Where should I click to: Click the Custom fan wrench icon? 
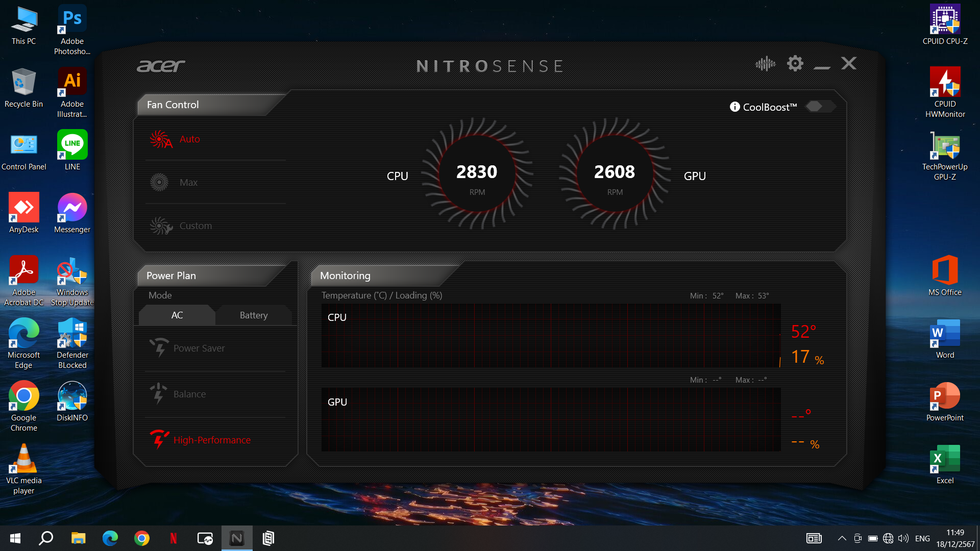[x=161, y=226]
